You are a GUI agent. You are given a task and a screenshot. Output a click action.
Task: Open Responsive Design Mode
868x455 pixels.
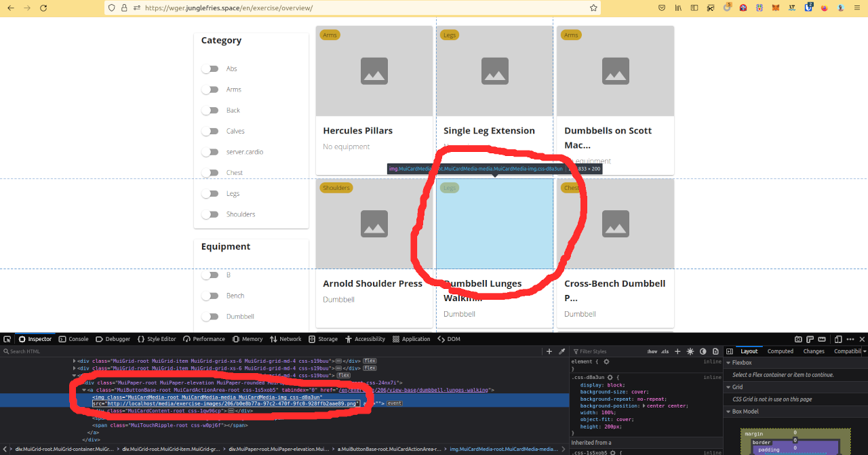tap(837, 339)
